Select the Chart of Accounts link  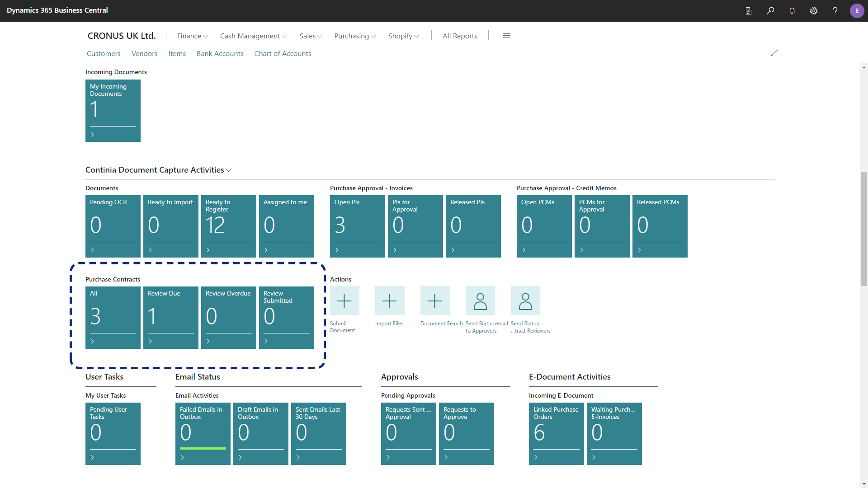[x=283, y=53]
